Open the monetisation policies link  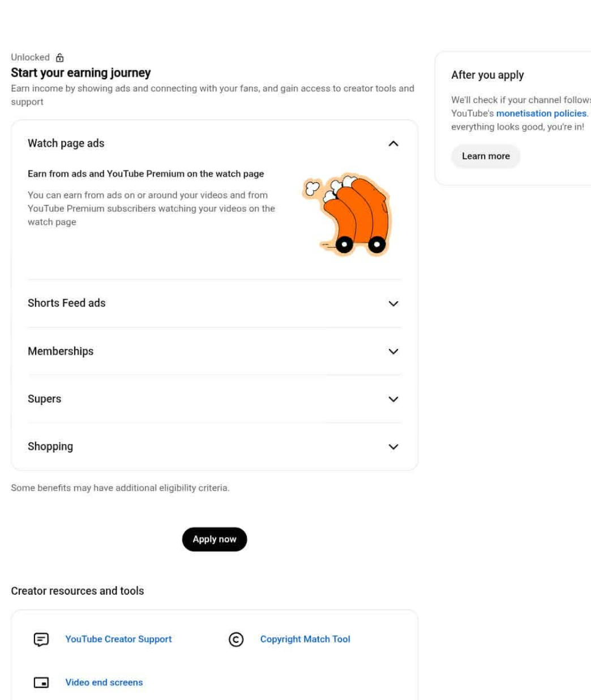pos(541,113)
